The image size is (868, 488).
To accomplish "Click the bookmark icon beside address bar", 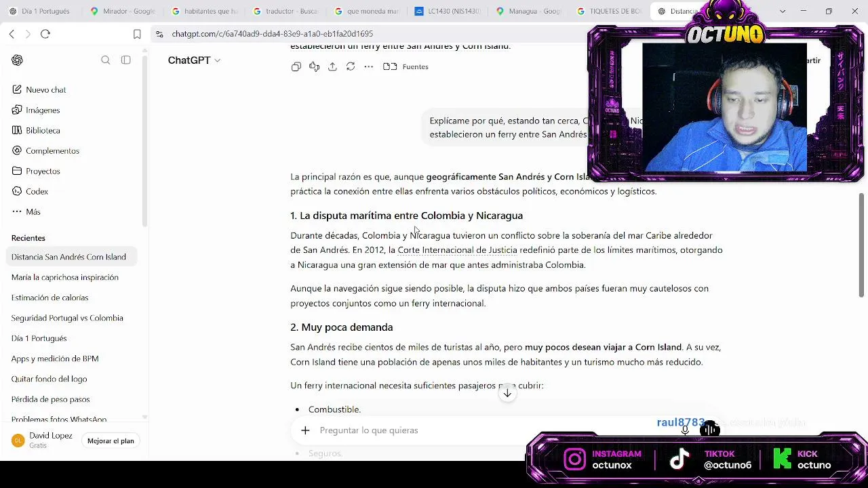I will click(137, 34).
